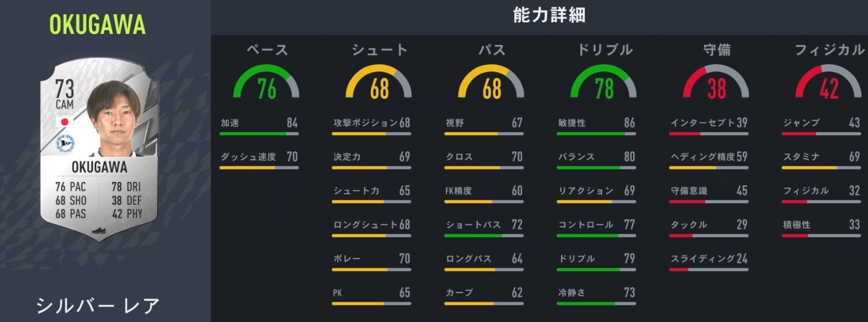Click the yellow パス gauge showing 68
The height and width of the screenshot is (322, 868).
tap(491, 83)
